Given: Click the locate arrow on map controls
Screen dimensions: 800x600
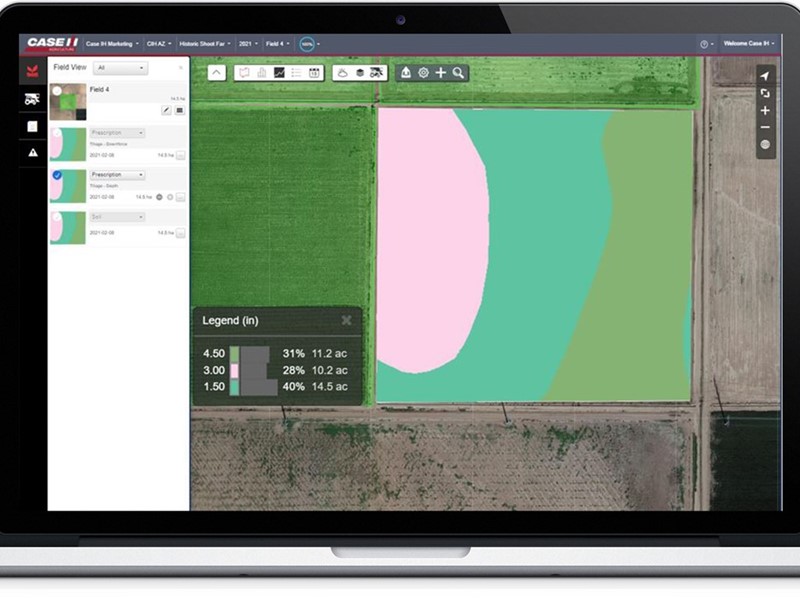Looking at the screenshot, I should pos(765,76).
